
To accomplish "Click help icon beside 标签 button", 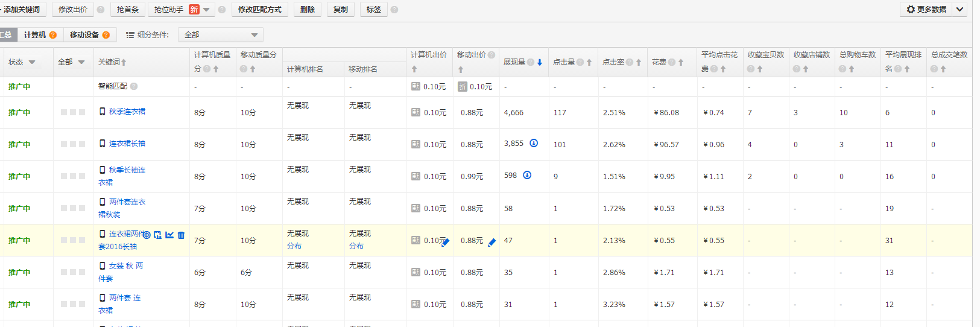I will point(394,10).
